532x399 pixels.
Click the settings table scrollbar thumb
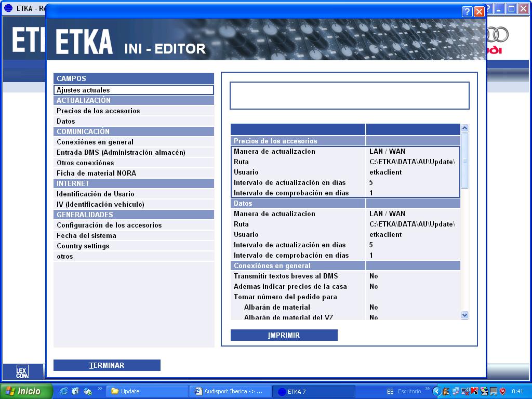465,160
